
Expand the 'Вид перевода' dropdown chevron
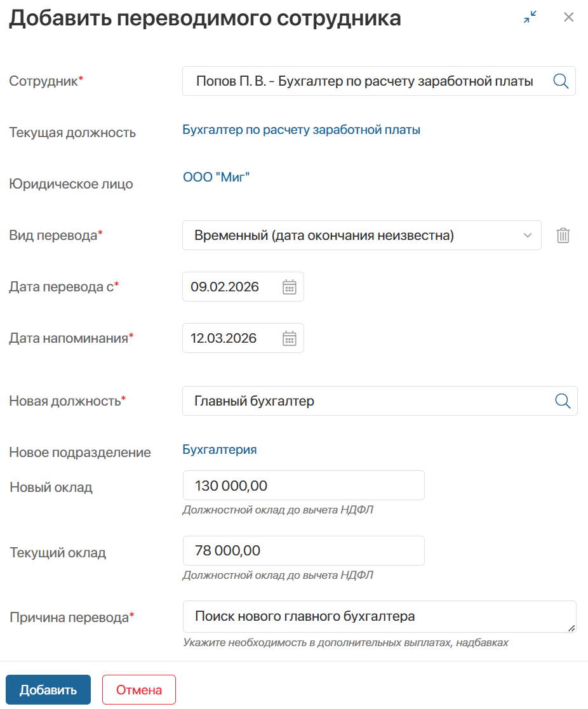point(526,235)
